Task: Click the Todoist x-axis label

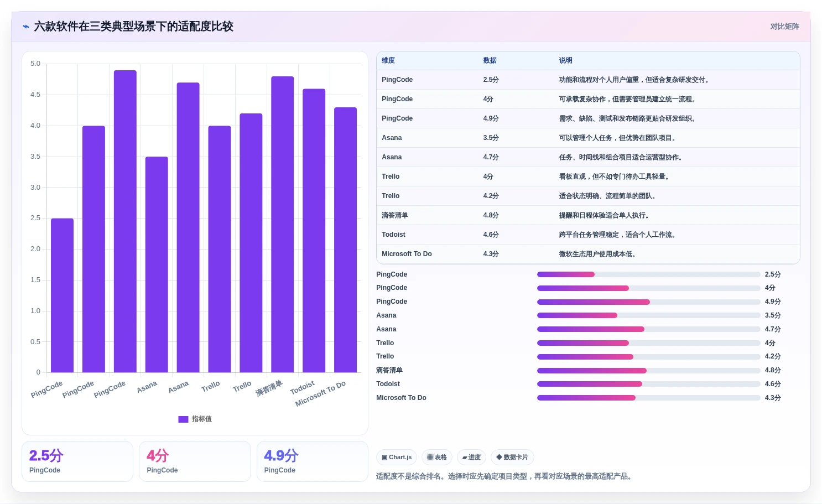Action: click(303, 387)
